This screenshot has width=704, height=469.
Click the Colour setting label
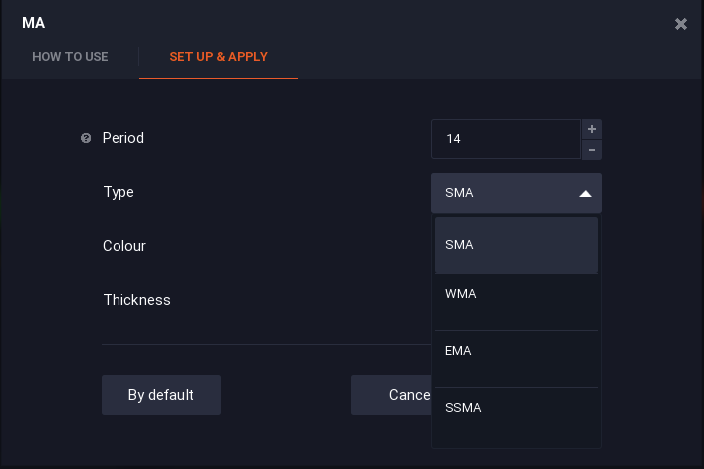[124, 246]
